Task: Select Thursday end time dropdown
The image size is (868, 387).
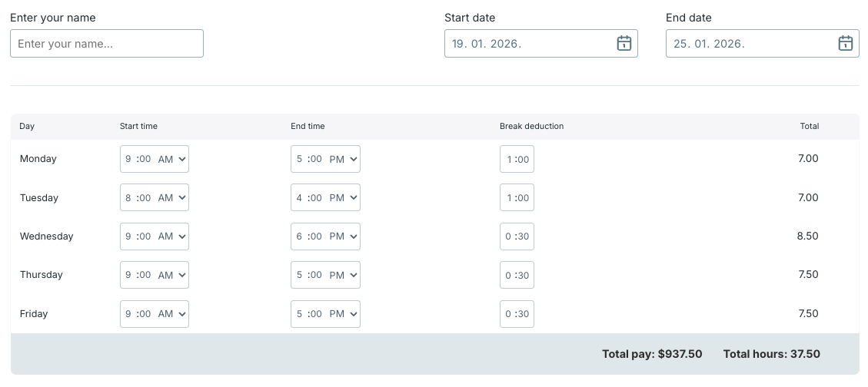Action: tap(325, 275)
